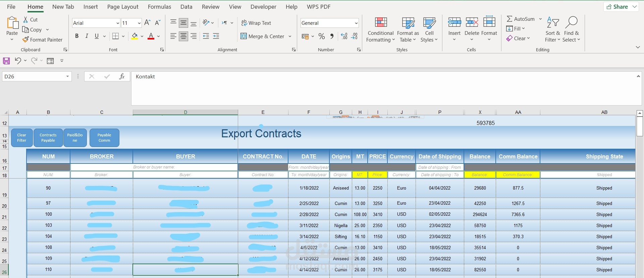
Task: Click Delete cells icon
Action: tap(472, 22)
